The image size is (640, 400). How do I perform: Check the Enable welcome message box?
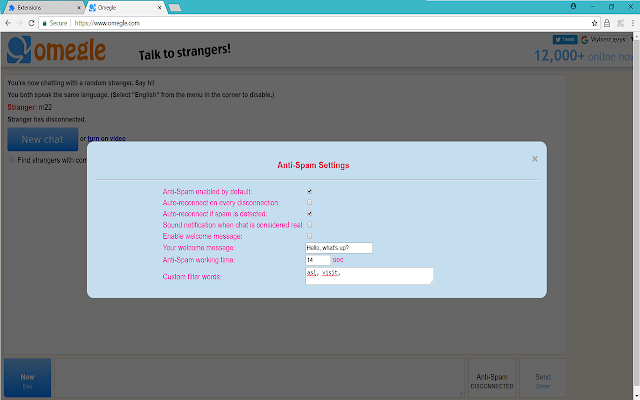(309, 236)
